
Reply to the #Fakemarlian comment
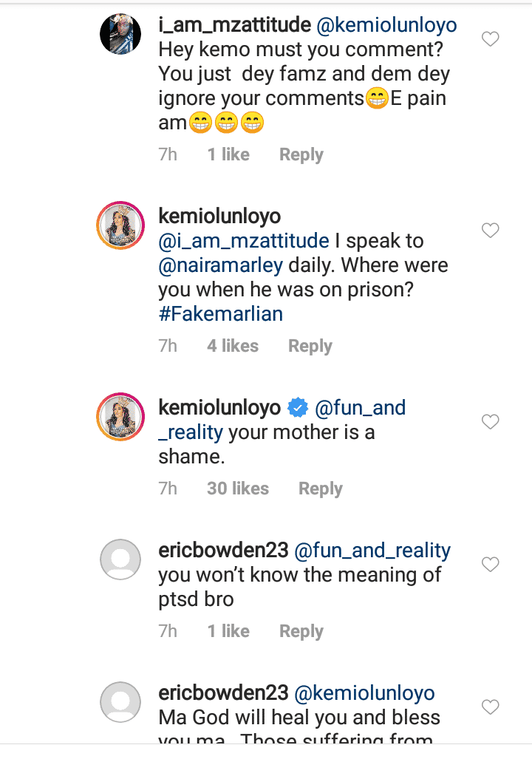tap(310, 346)
